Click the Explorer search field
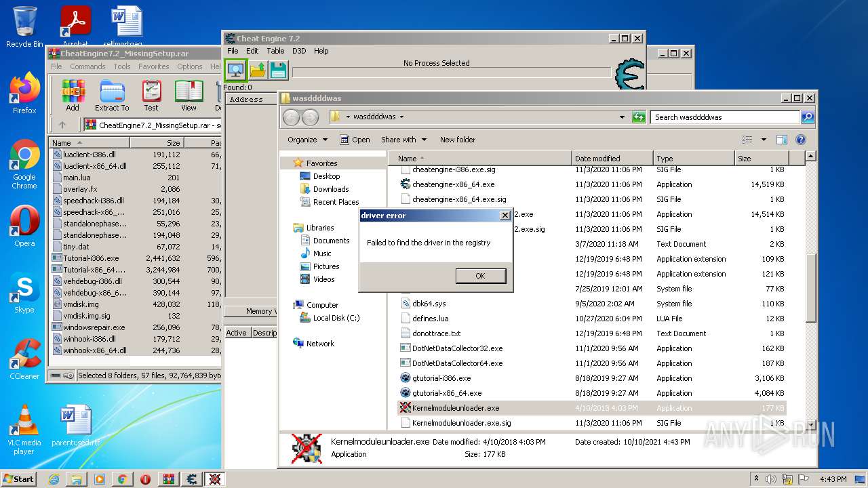This screenshot has width=868, height=488. (726, 117)
